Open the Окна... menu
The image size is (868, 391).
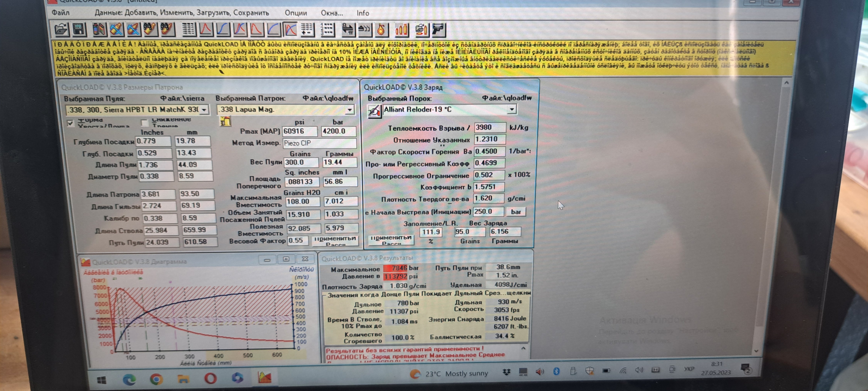point(332,13)
